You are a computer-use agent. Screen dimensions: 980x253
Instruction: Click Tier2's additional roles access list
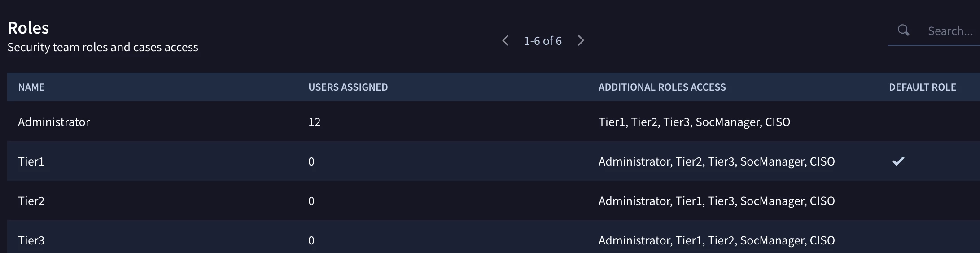click(x=717, y=201)
